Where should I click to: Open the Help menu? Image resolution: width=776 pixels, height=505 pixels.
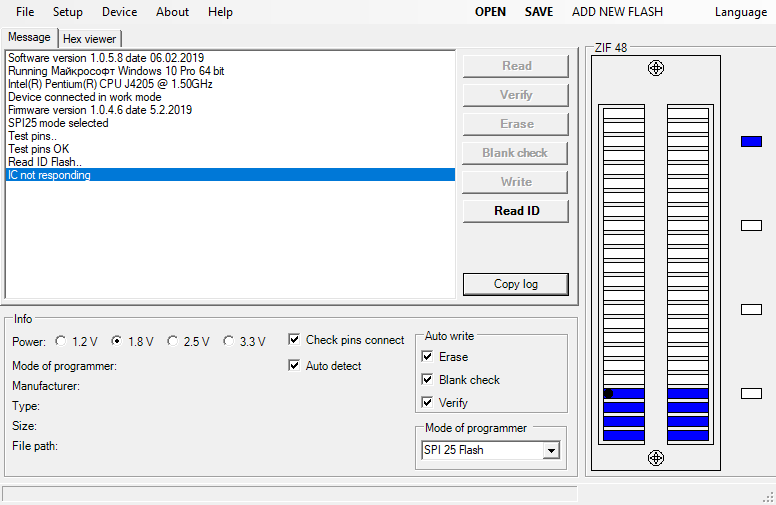point(220,12)
